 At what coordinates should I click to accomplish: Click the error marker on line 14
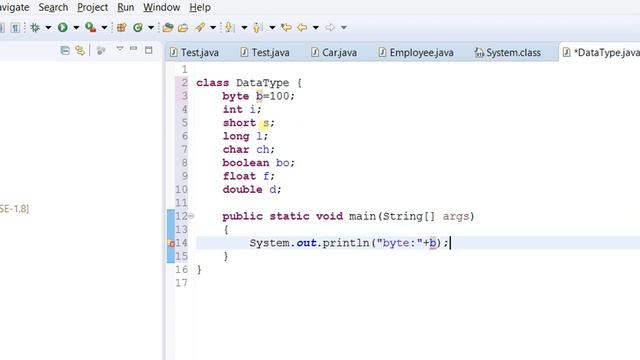pos(171,243)
